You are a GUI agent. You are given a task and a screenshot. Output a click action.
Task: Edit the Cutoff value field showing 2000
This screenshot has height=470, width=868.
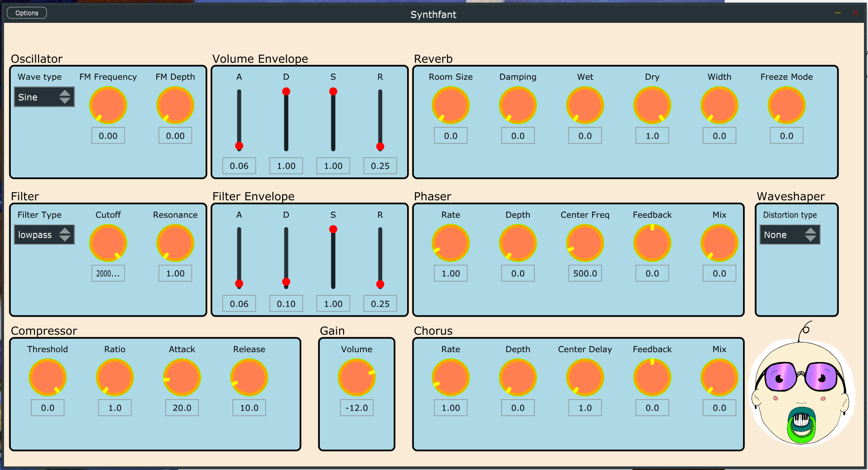coord(108,273)
